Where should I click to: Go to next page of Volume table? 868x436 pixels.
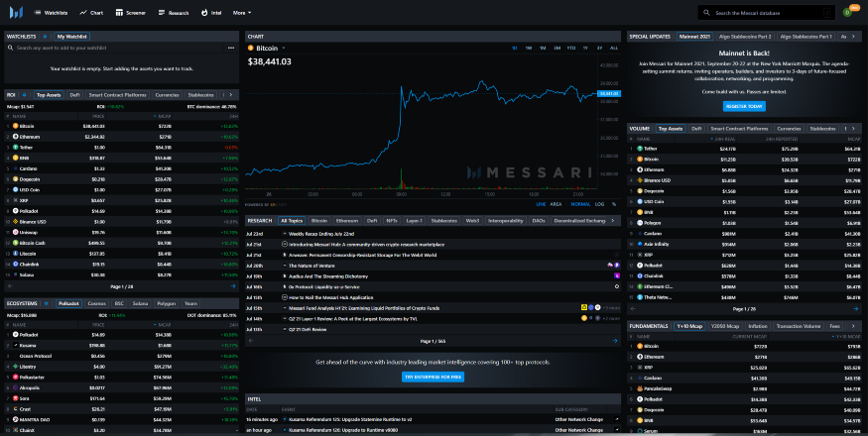(x=856, y=309)
